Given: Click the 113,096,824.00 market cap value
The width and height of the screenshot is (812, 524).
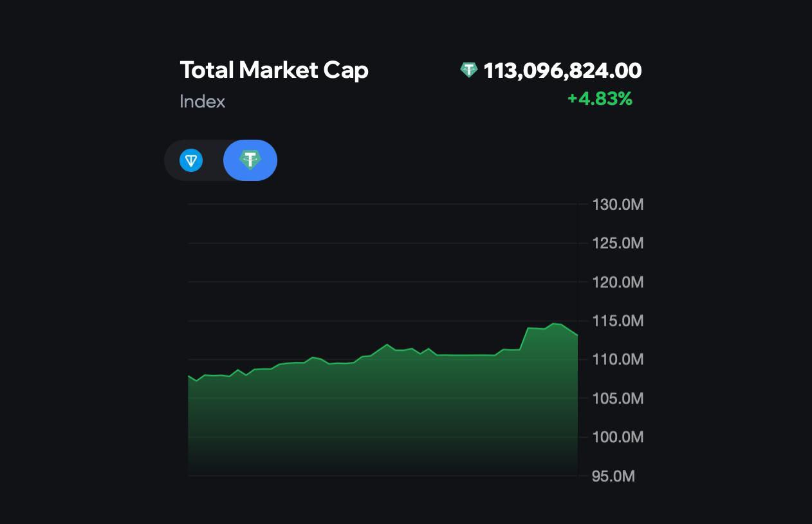Looking at the screenshot, I should point(562,71).
